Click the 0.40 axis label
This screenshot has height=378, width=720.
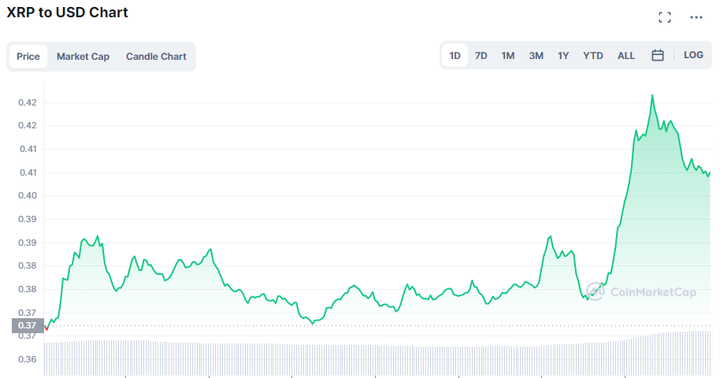point(27,195)
